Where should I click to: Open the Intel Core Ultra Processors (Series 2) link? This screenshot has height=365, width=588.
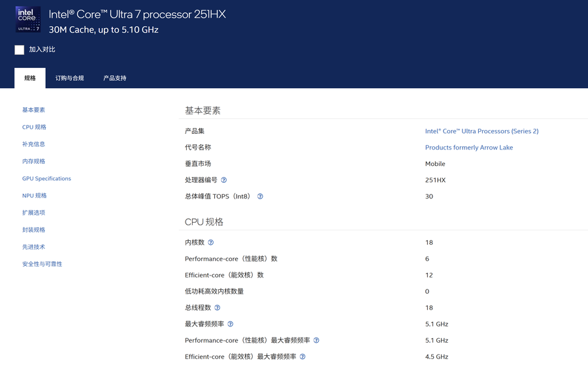coord(482,131)
